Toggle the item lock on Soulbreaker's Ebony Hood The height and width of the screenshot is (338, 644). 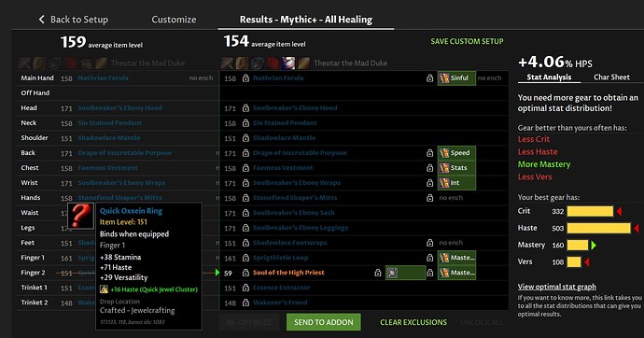point(245,108)
